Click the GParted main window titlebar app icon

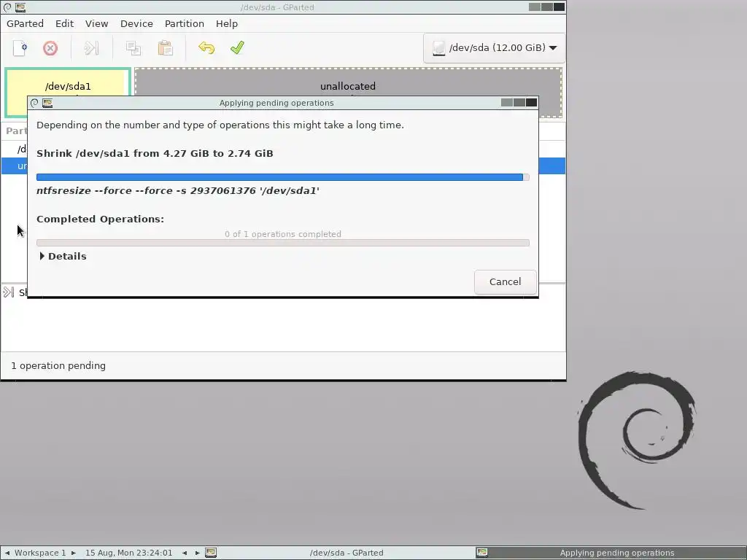20,7
